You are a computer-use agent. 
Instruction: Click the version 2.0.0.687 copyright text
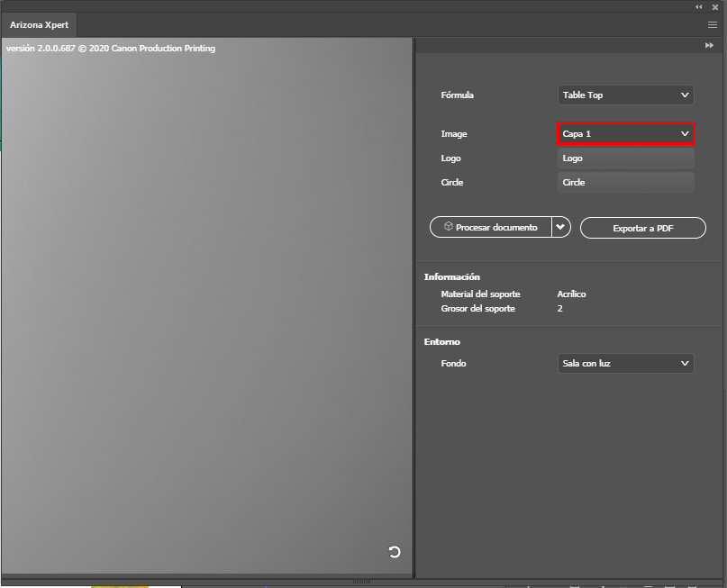(110, 49)
